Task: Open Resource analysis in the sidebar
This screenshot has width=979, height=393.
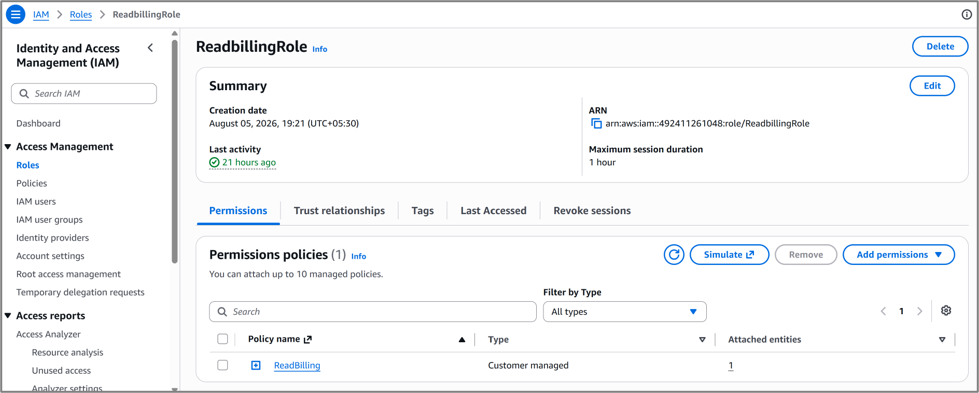Action: coord(67,352)
